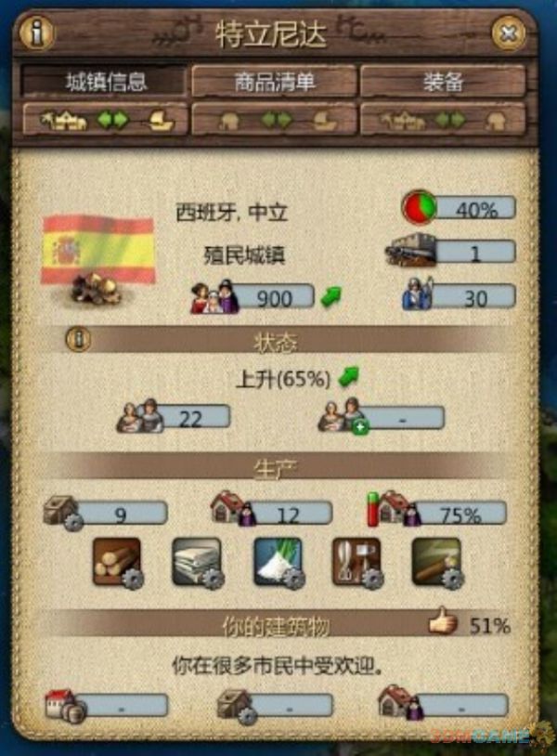
Task: Click the thumbs-up popularity icon at 51%
Action: pyautogui.click(x=443, y=621)
